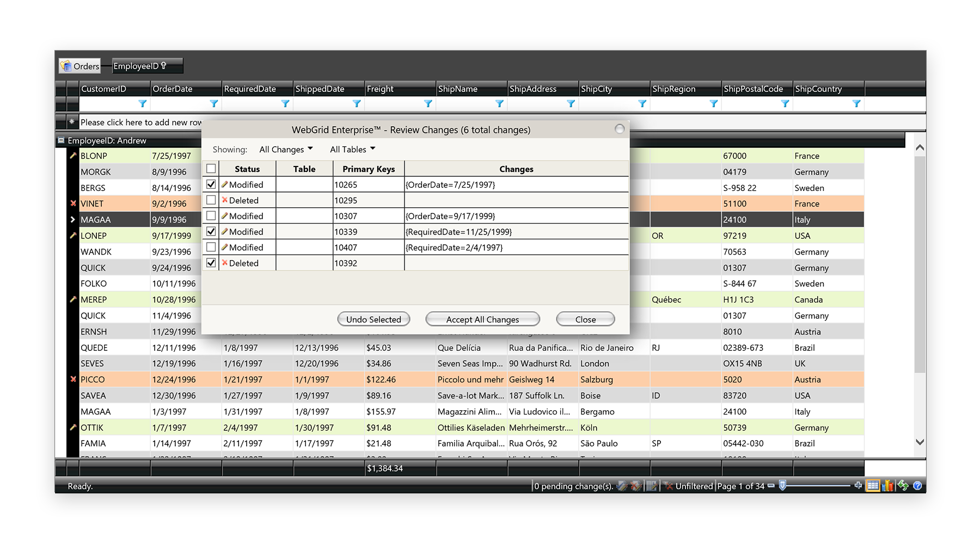Click the Accept All Changes button
Screen dimensions: 980x544
[x=482, y=319]
